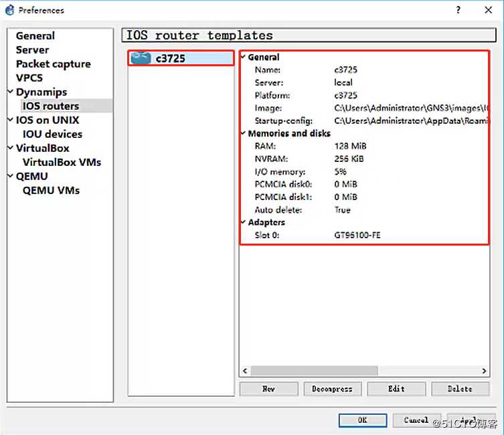Image resolution: width=504 pixels, height=435 pixels.
Task: Click the scroll left arrow in details
Action: [245, 371]
